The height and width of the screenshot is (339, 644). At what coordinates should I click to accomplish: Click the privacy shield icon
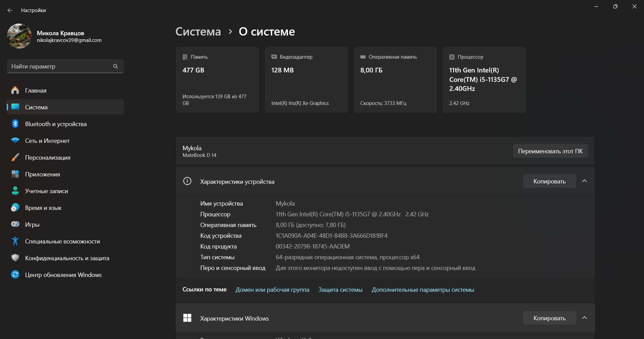coord(15,258)
